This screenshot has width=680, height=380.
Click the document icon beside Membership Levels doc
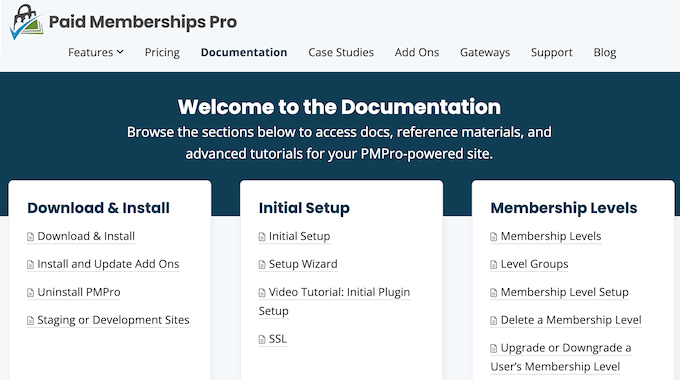coord(494,237)
